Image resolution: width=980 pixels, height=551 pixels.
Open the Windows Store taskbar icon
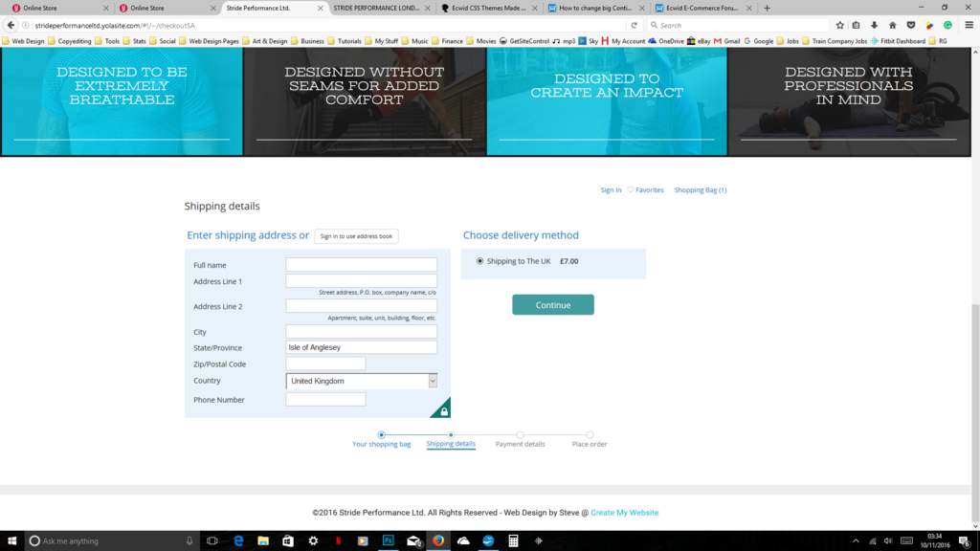click(288, 540)
